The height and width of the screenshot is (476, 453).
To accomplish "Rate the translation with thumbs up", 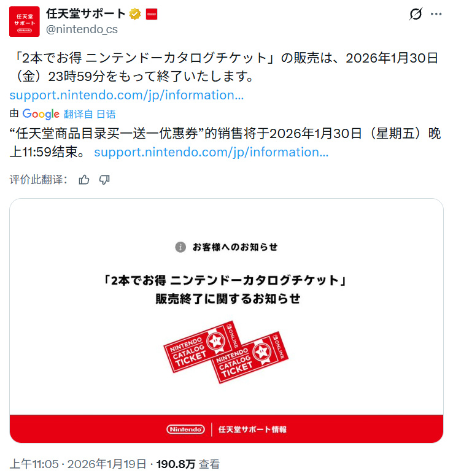I will tap(84, 180).
